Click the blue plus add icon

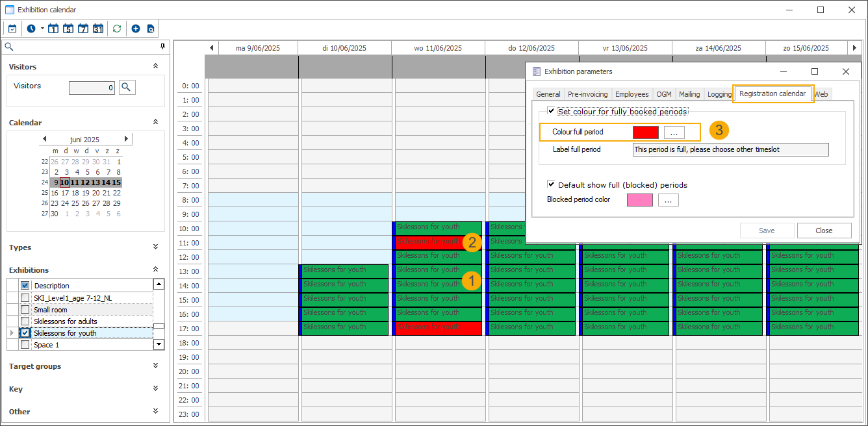click(136, 29)
